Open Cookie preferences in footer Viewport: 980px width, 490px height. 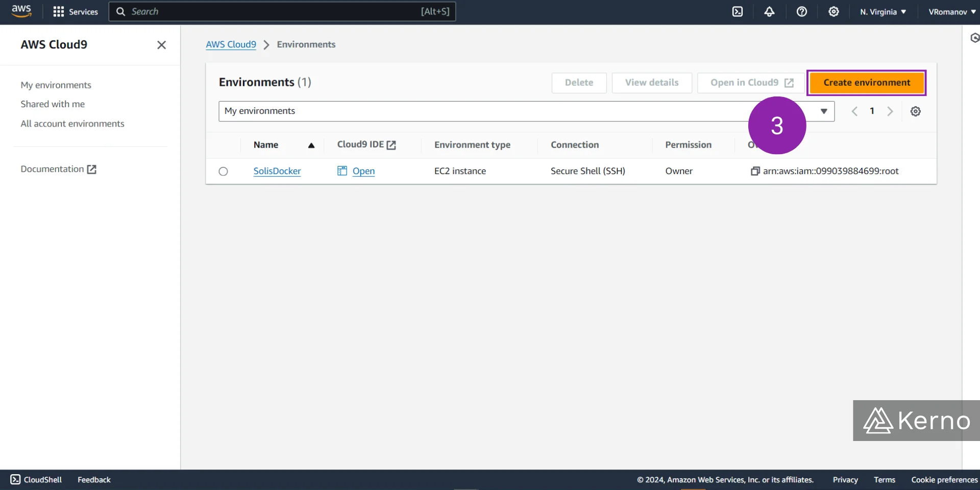pyautogui.click(x=944, y=480)
